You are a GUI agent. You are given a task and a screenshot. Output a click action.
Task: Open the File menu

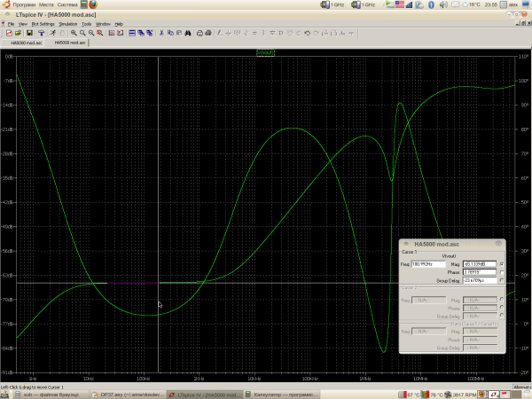(x=11, y=24)
